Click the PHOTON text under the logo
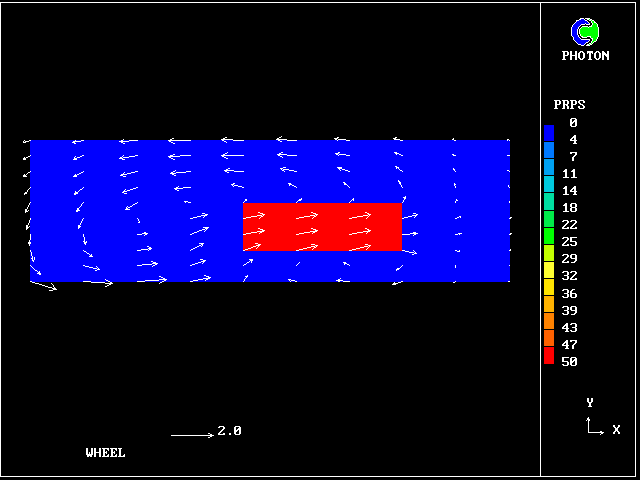The width and height of the screenshot is (640, 480). [585, 56]
